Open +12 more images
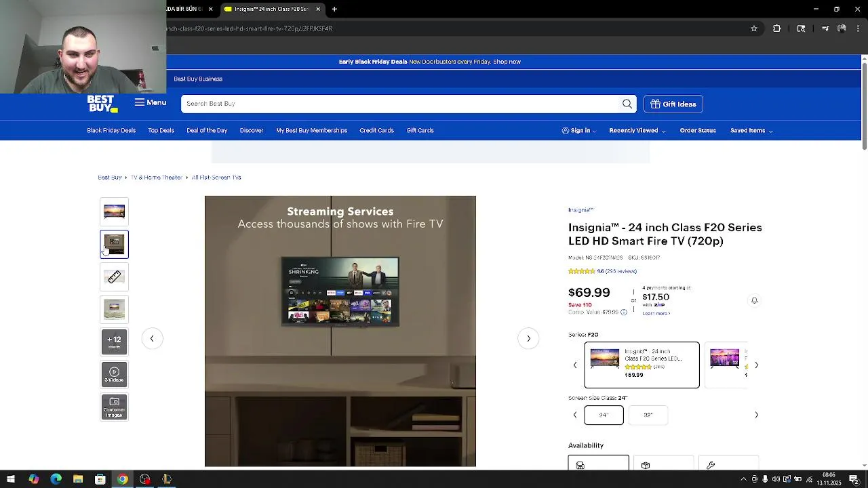 pos(114,342)
